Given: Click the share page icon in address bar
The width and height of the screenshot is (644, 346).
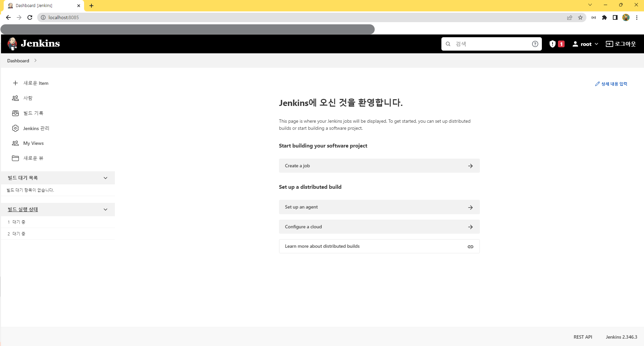Looking at the screenshot, I should click(x=570, y=17).
